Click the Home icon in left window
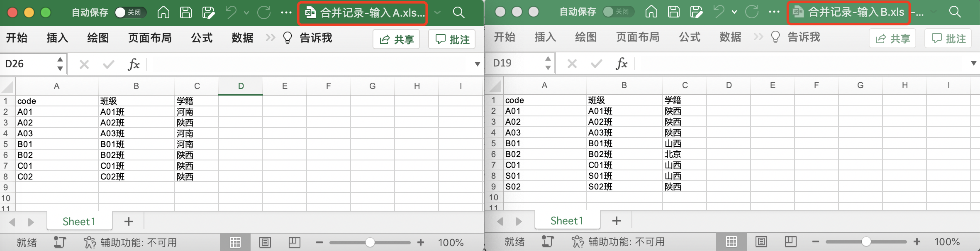The image size is (980, 251). [163, 12]
